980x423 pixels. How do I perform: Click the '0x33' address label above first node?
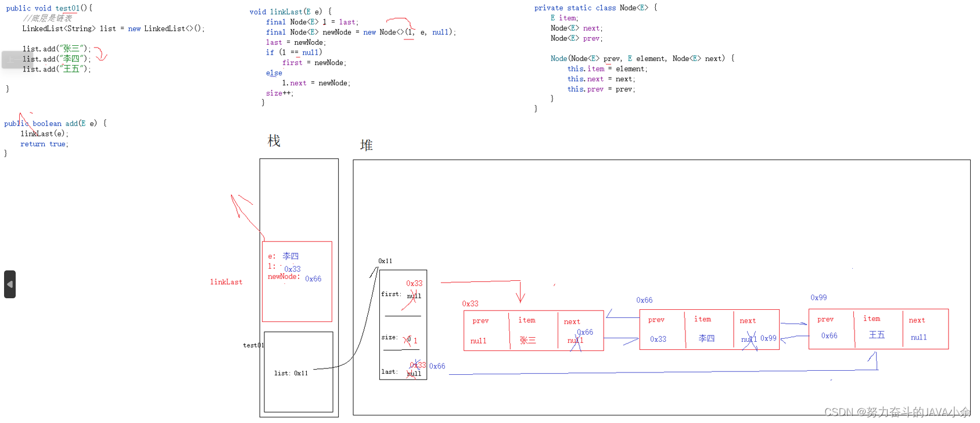point(470,303)
